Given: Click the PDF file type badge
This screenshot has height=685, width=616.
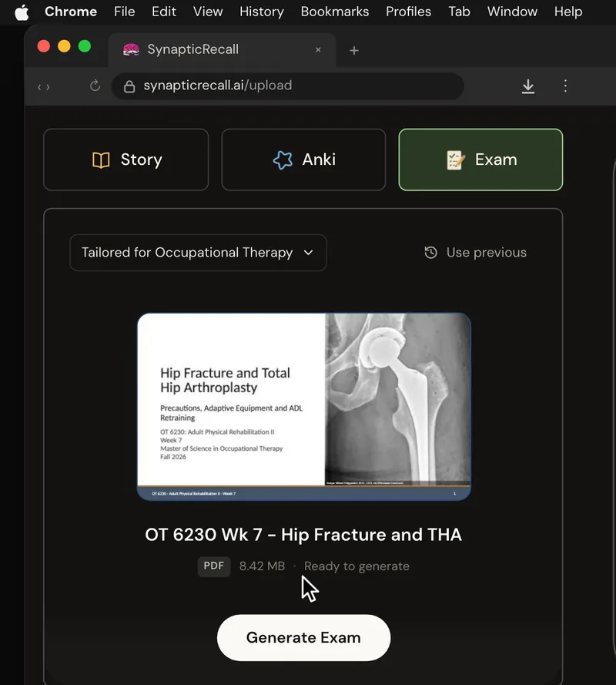Looking at the screenshot, I should tap(214, 566).
